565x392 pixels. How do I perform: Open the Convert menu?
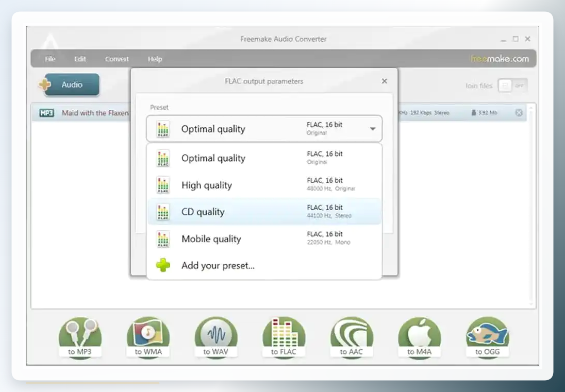(117, 59)
